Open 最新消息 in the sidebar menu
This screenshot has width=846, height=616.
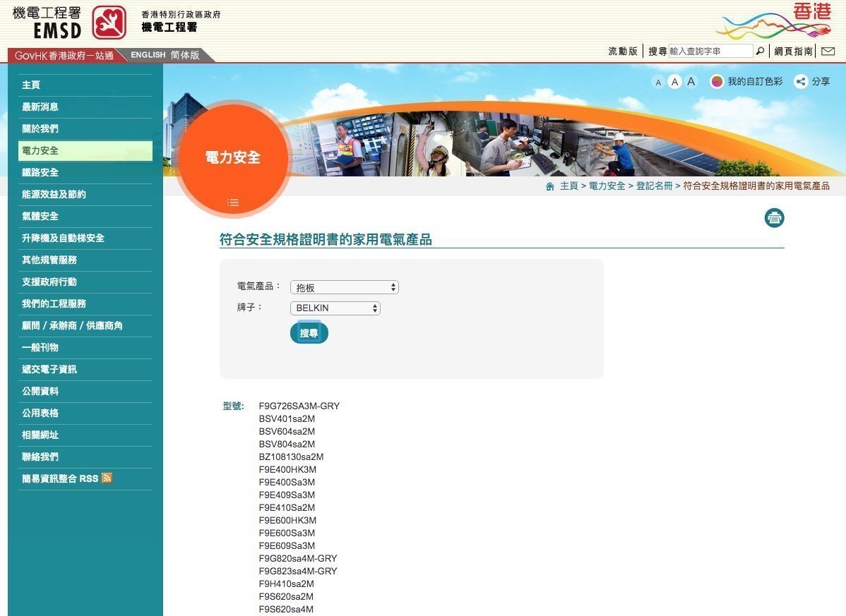85,107
